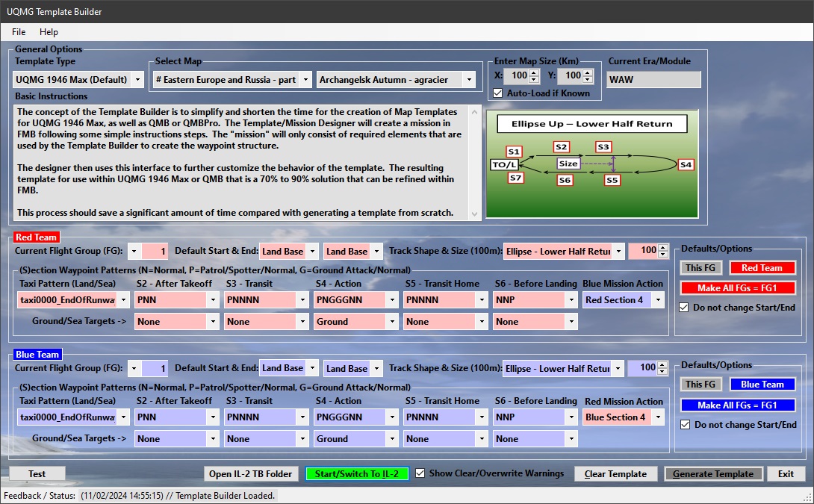
Task: Click green Start/Switch To IL-2 button
Action: click(357, 474)
